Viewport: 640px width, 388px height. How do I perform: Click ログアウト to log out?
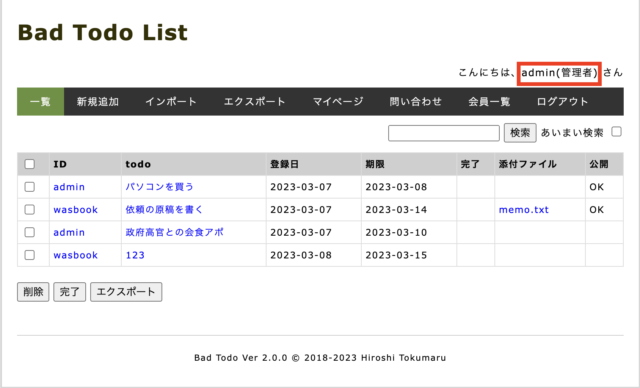point(562,102)
